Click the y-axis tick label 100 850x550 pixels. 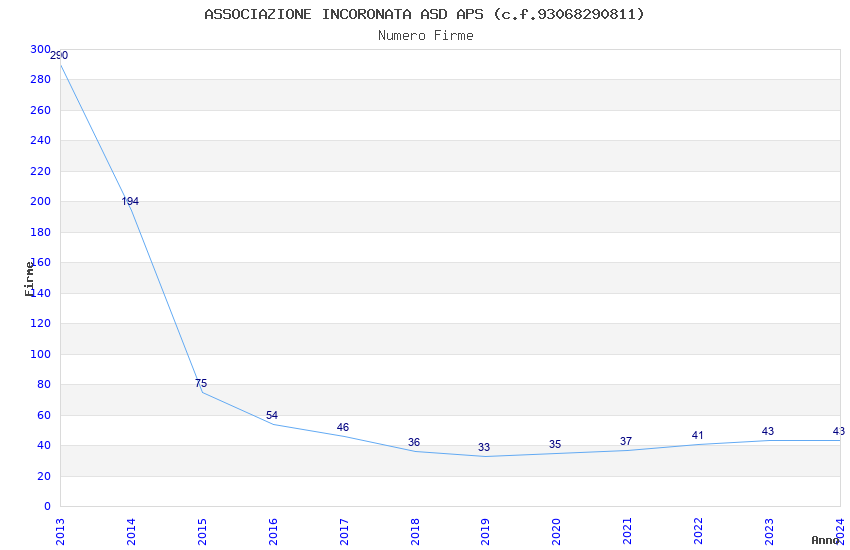[40, 354]
